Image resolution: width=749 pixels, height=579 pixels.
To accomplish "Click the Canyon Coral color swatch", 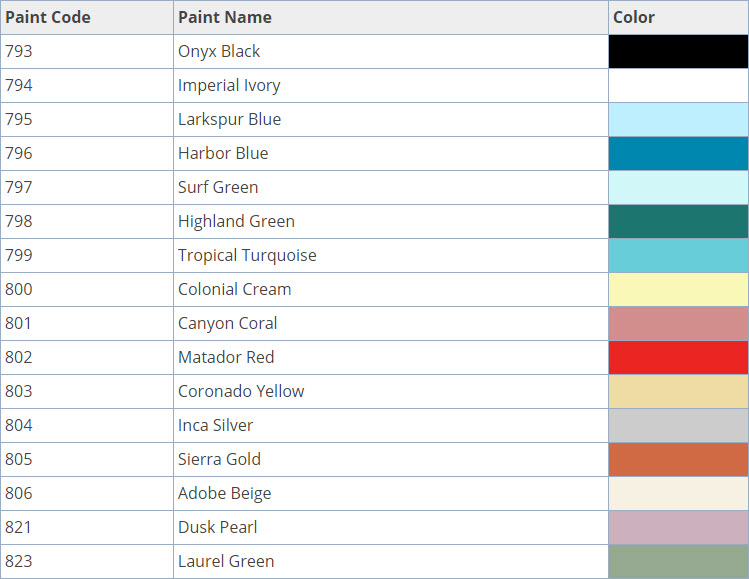I will [678, 324].
